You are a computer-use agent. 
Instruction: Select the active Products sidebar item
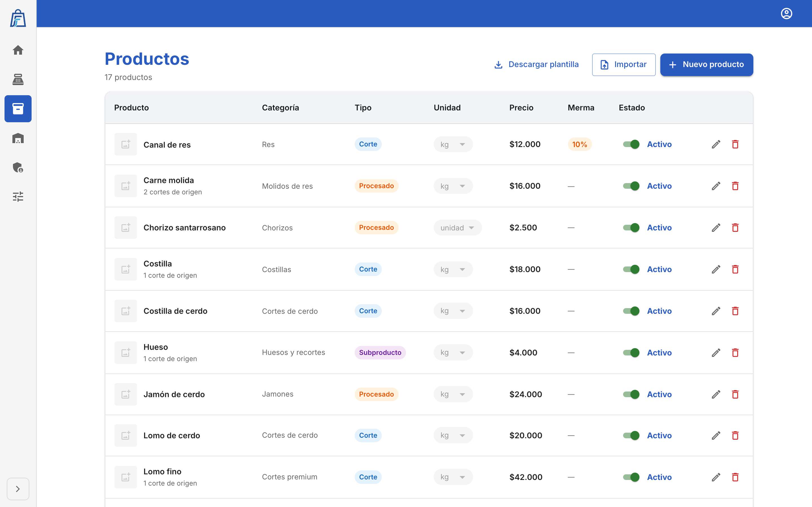coord(18,109)
